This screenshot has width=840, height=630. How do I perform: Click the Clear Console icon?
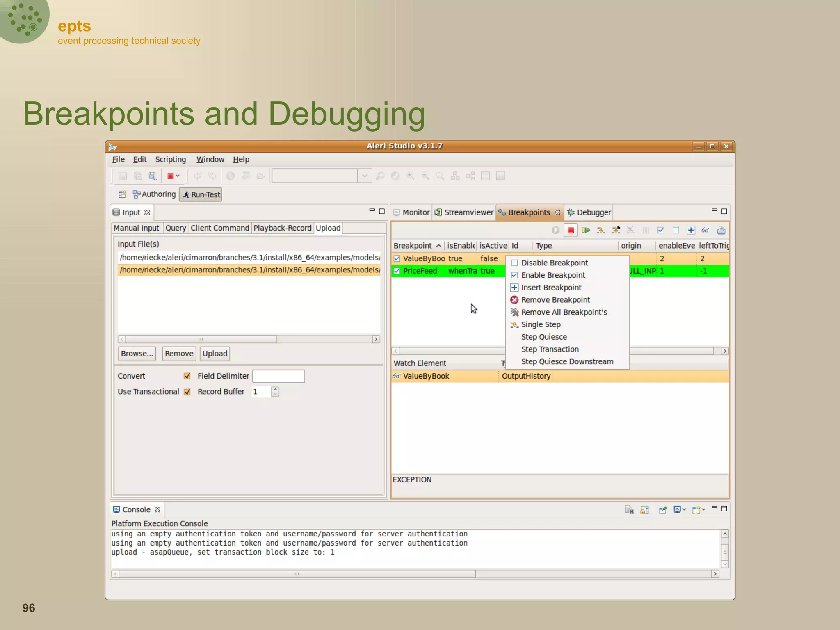pyautogui.click(x=630, y=509)
